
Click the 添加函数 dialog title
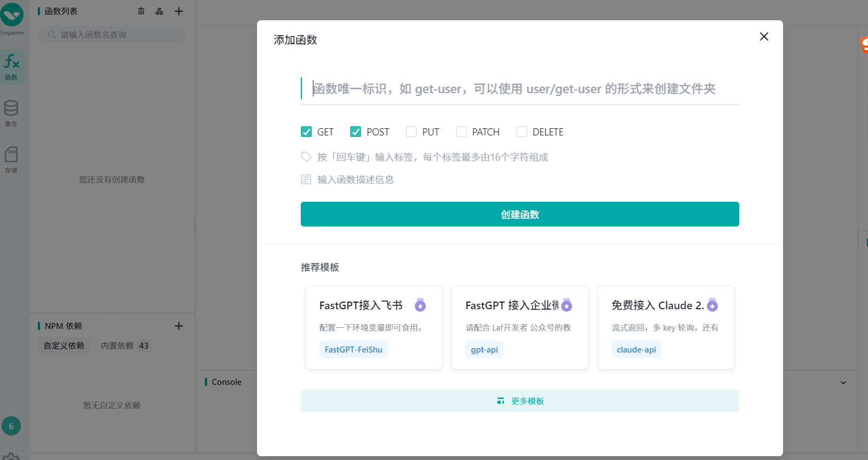point(295,40)
